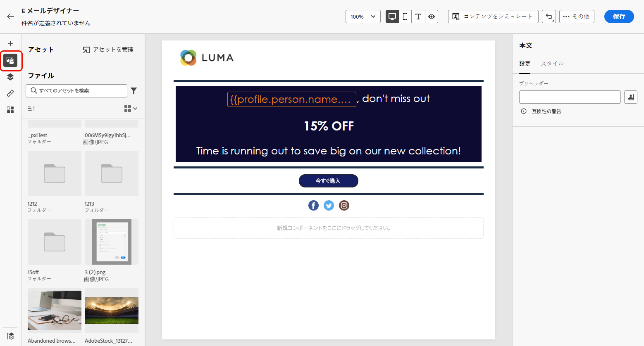Switch to desktop view mode

pyautogui.click(x=392, y=17)
